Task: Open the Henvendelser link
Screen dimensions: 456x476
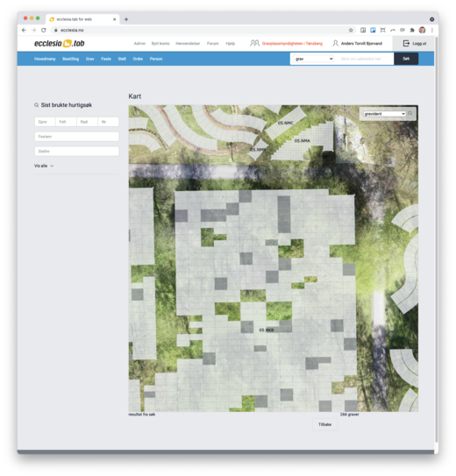Action: [x=188, y=44]
